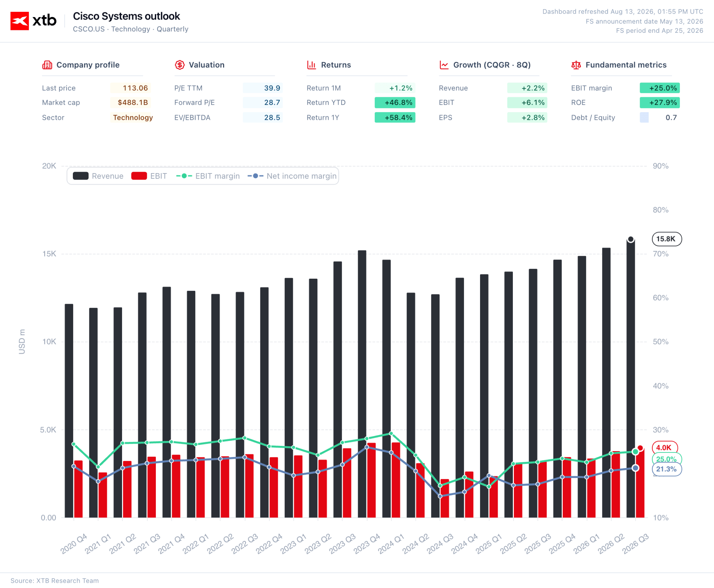Image resolution: width=714 pixels, height=588 pixels.
Task: Click the FS announcement date text
Action: coord(644,21)
